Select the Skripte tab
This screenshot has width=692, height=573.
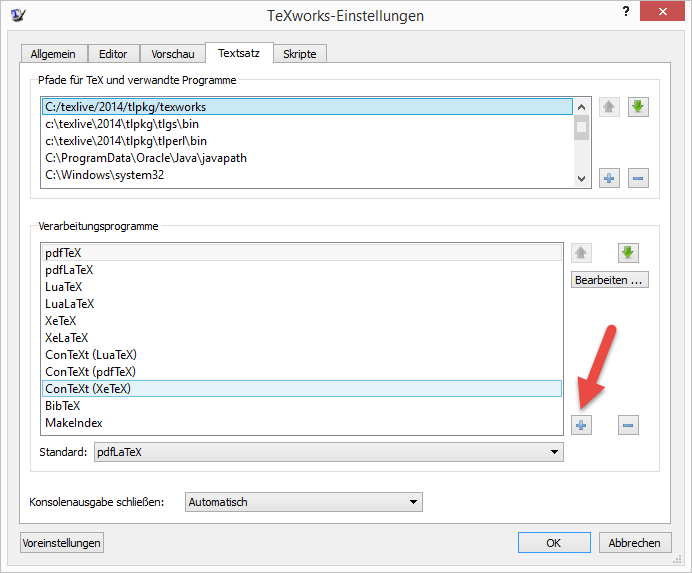[299, 54]
